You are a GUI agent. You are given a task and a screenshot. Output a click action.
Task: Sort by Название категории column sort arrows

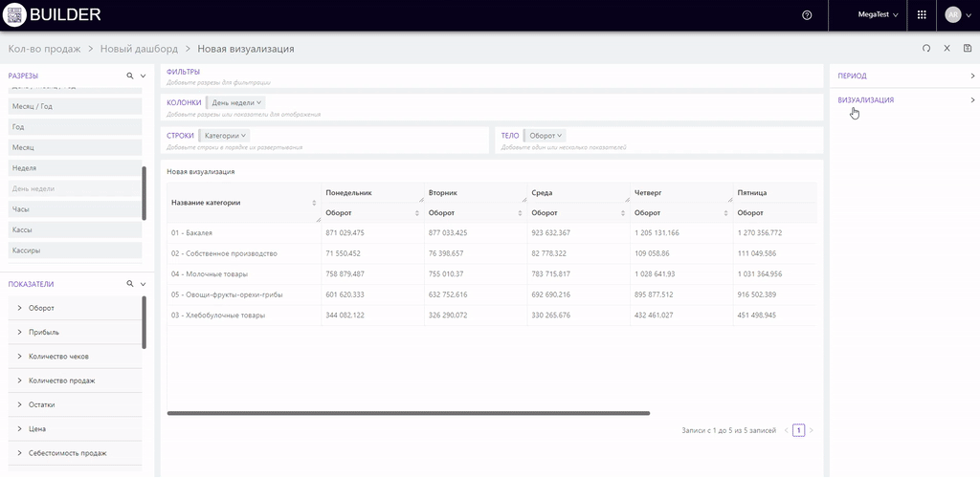[314, 203]
